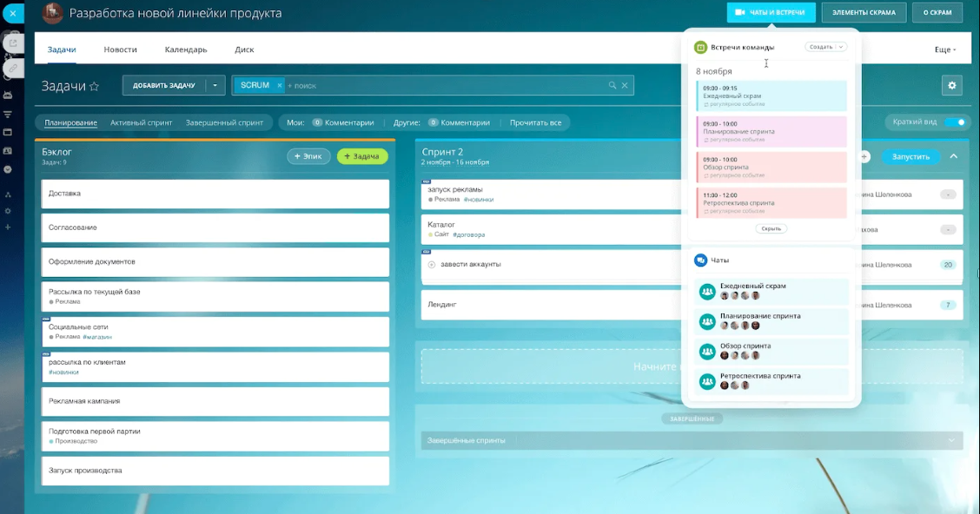Screen dimensions: 980x514
Task: Click the blue Чаты icon
Action: [700, 260]
